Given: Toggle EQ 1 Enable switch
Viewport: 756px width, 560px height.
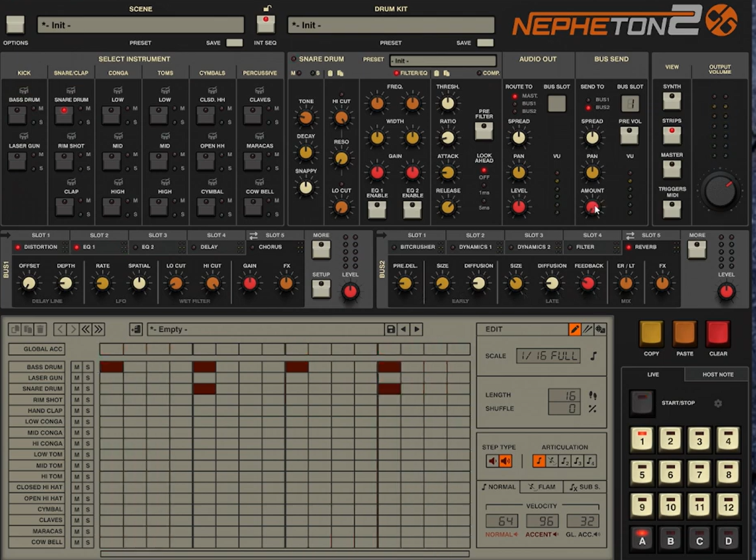Looking at the screenshot, I should [x=377, y=210].
